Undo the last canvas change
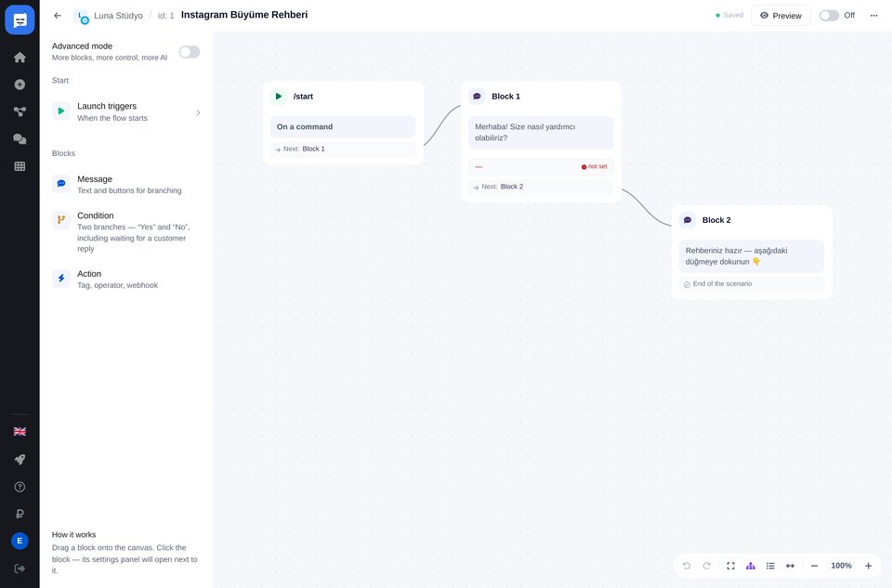This screenshot has height=588, width=892. (687, 566)
